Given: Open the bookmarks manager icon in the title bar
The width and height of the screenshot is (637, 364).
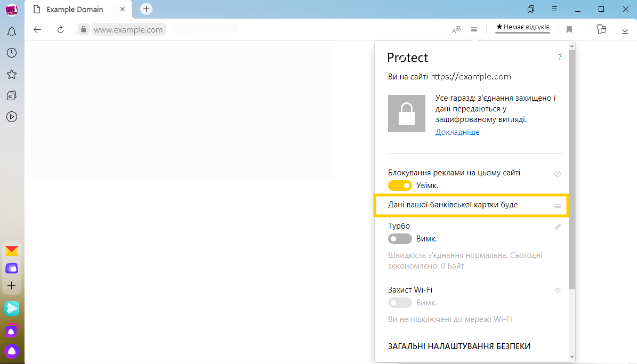Looking at the screenshot, I should [x=531, y=9].
